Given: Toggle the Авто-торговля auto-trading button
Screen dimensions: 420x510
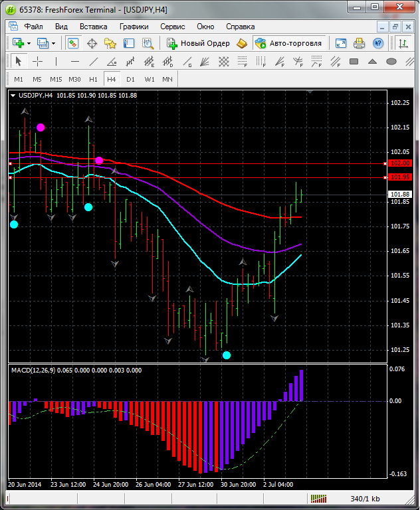Looking at the screenshot, I should [x=288, y=43].
